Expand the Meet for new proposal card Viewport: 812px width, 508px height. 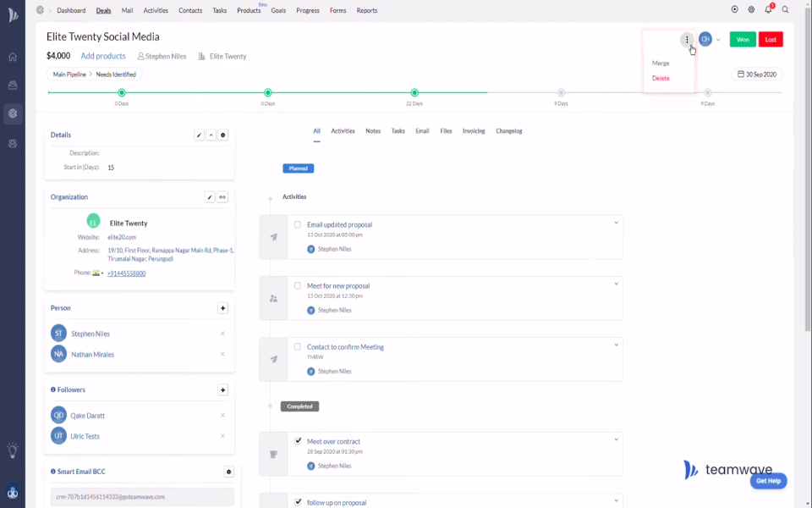pos(617,284)
